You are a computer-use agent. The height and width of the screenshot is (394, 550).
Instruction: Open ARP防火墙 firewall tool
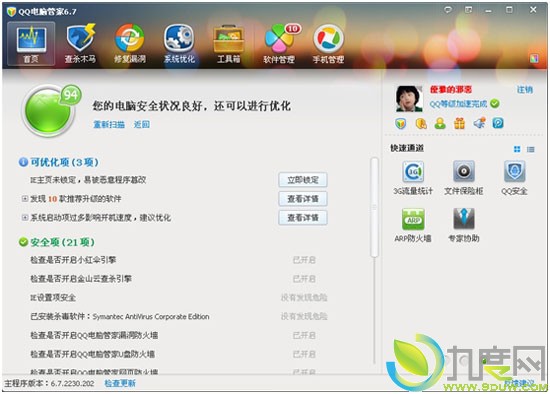pyautogui.click(x=413, y=225)
